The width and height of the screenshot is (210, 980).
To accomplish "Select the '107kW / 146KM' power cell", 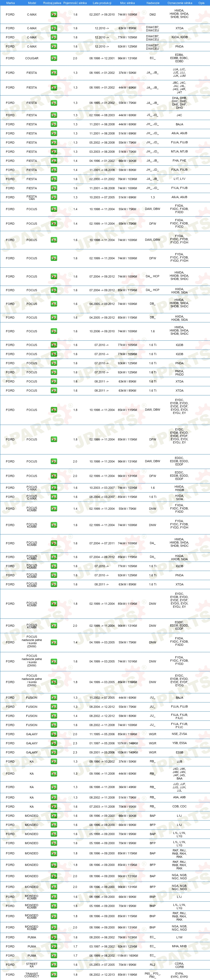I will coord(128,743).
